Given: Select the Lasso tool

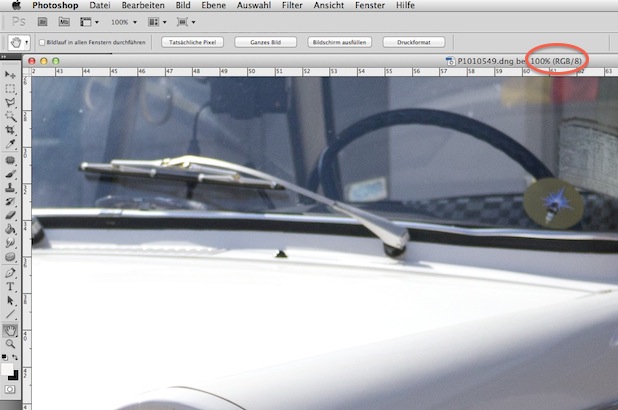Looking at the screenshot, I should pyautogui.click(x=10, y=103).
